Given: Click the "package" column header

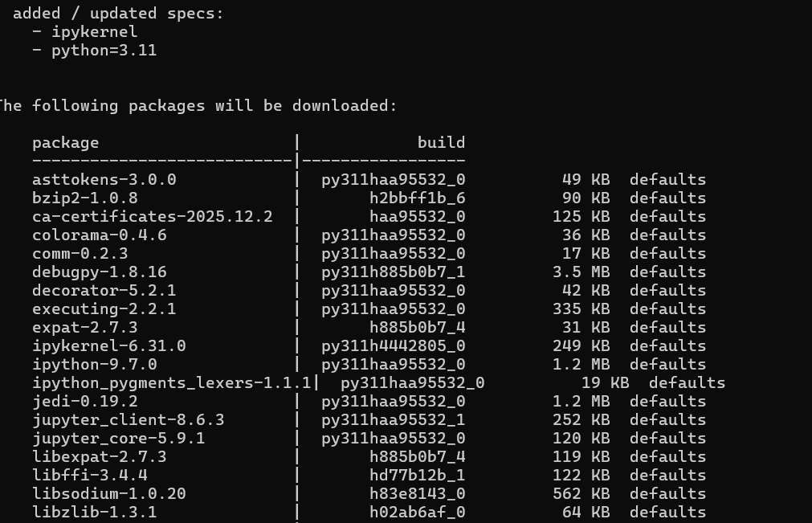Looking at the screenshot, I should click(65, 142).
